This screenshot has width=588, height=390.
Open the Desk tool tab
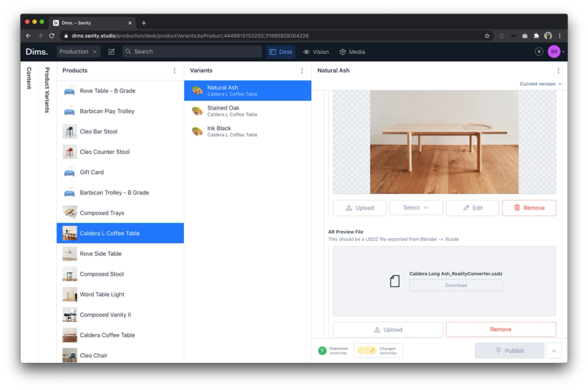(x=281, y=52)
